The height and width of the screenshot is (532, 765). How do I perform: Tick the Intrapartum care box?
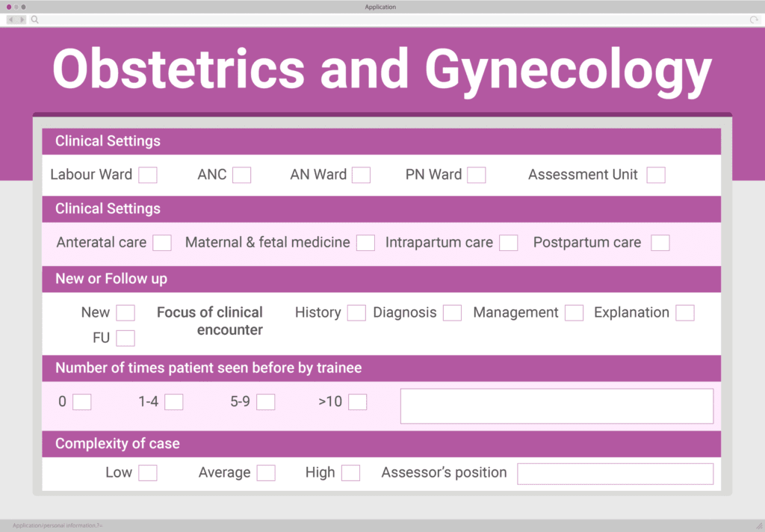tap(508, 242)
